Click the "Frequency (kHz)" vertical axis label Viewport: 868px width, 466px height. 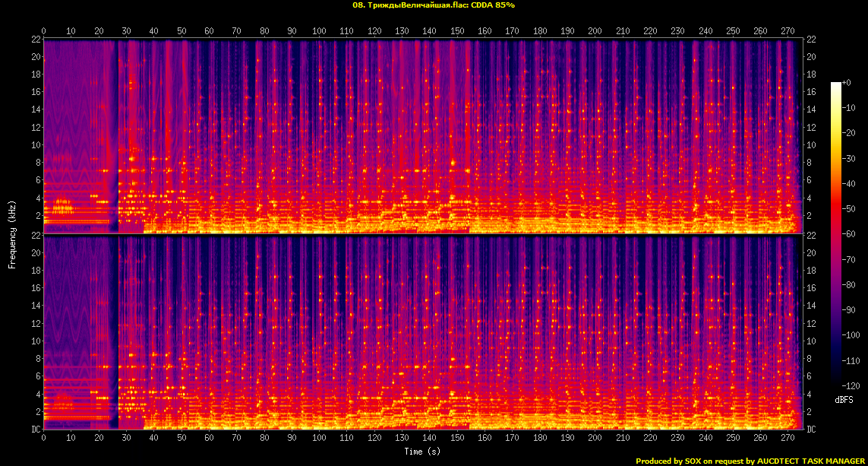point(12,234)
